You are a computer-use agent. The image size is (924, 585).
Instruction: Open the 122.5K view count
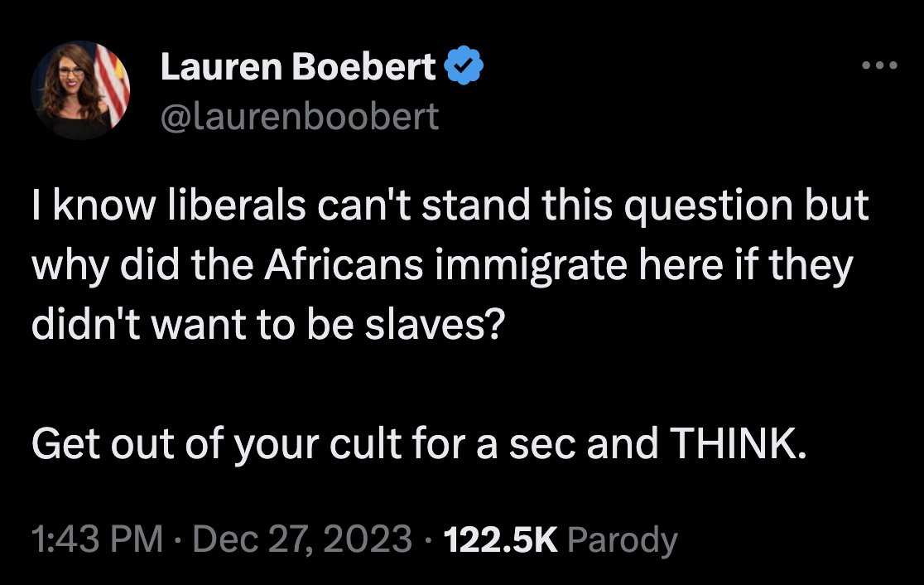(x=501, y=540)
